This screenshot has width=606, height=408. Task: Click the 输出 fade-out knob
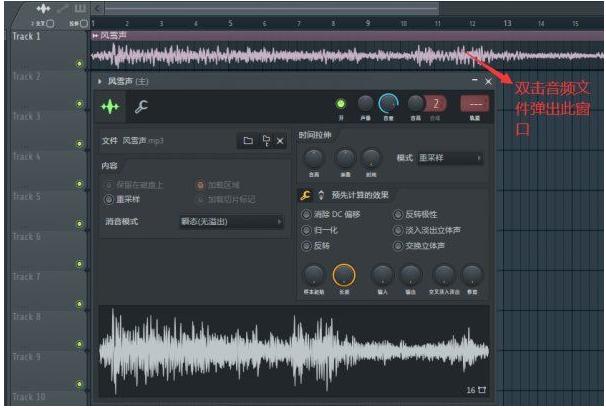[x=410, y=275]
